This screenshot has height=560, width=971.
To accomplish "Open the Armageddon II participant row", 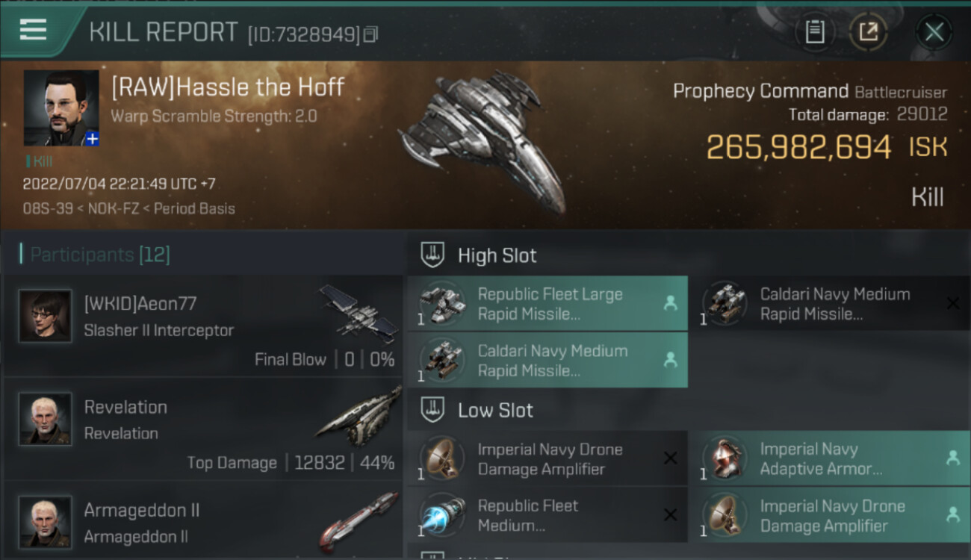I will (202, 523).
